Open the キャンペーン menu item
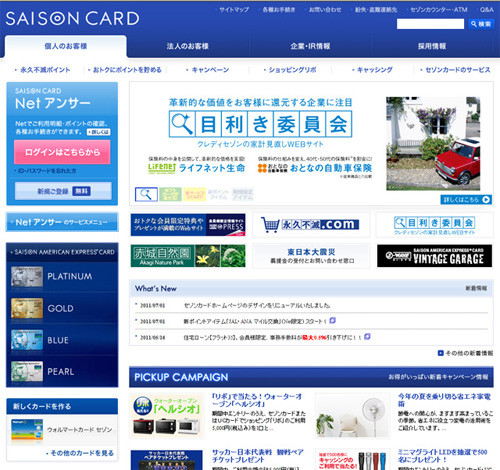Screen dimensions: 500x470 208,70
